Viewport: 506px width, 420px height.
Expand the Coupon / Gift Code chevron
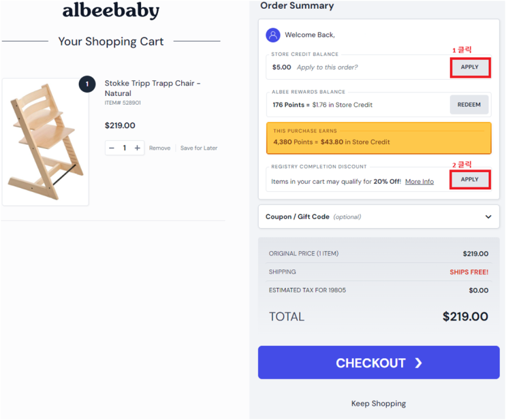pyautogui.click(x=488, y=217)
